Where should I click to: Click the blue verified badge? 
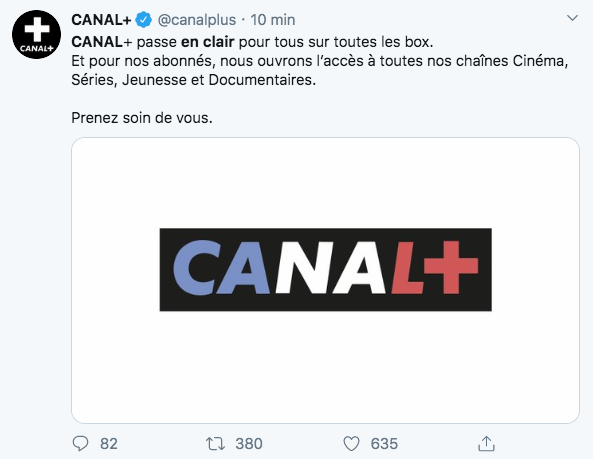coord(144,20)
